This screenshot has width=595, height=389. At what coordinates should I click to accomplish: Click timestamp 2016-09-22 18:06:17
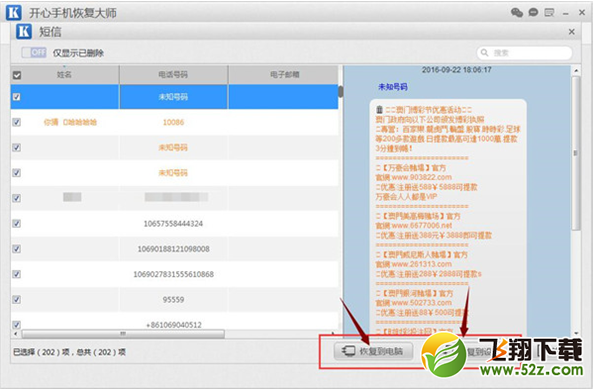[456, 70]
